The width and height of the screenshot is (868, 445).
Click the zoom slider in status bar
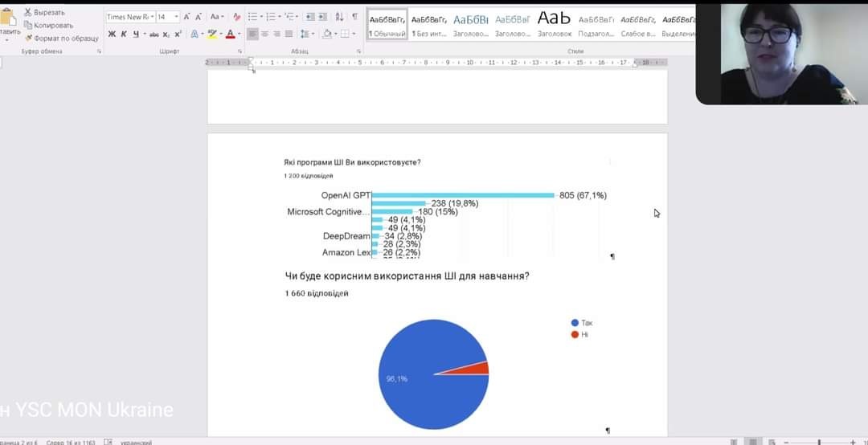coord(820,442)
